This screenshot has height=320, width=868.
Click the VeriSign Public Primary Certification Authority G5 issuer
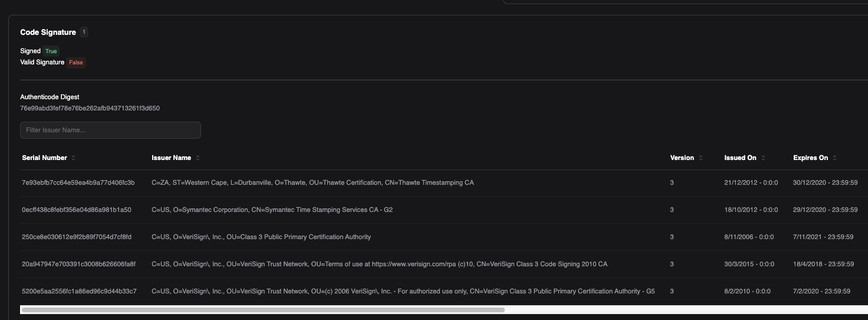(403, 292)
